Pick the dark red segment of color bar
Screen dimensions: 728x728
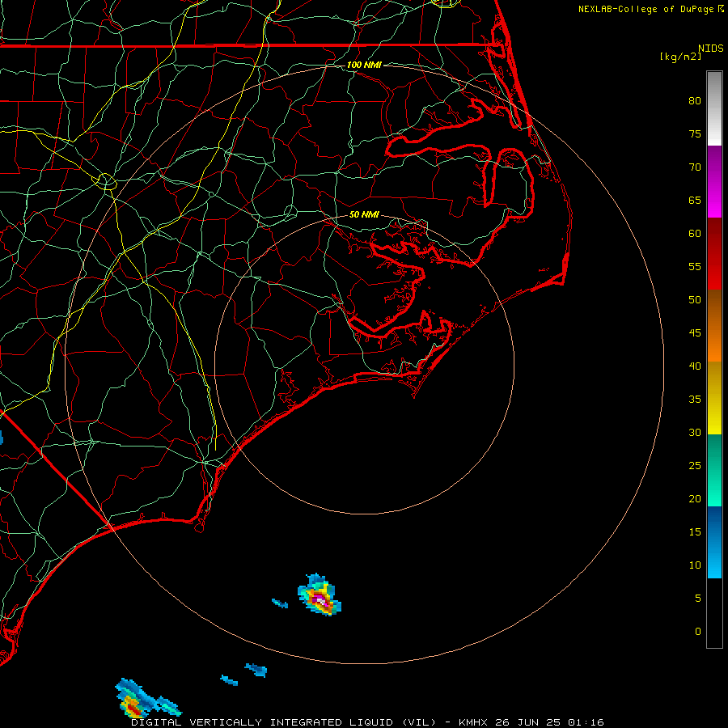pyautogui.click(x=714, y=253)
